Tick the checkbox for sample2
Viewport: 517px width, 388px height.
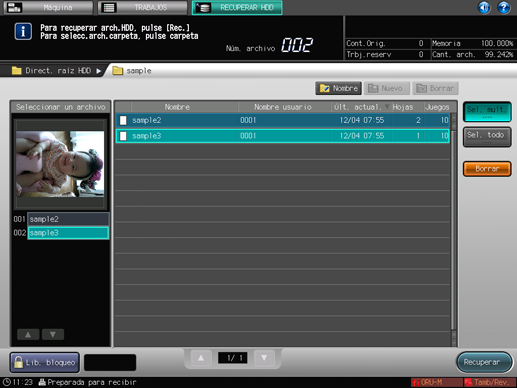click(123, 120)
